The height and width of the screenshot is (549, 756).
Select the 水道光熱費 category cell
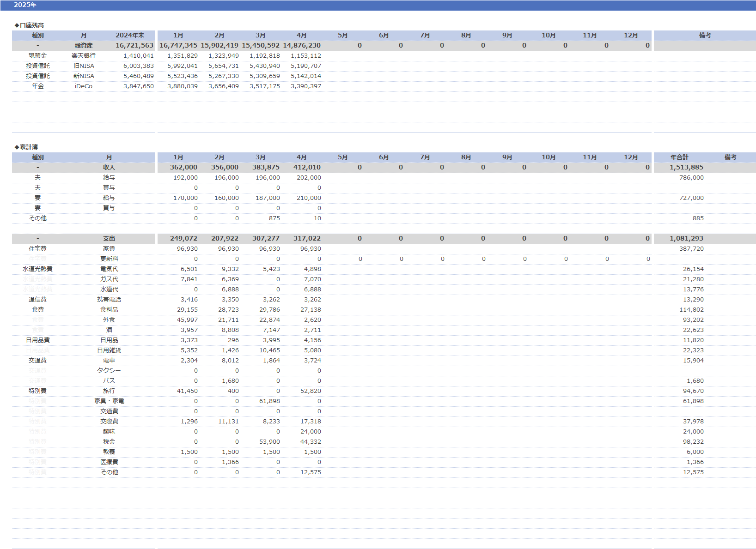click(37, 269)
